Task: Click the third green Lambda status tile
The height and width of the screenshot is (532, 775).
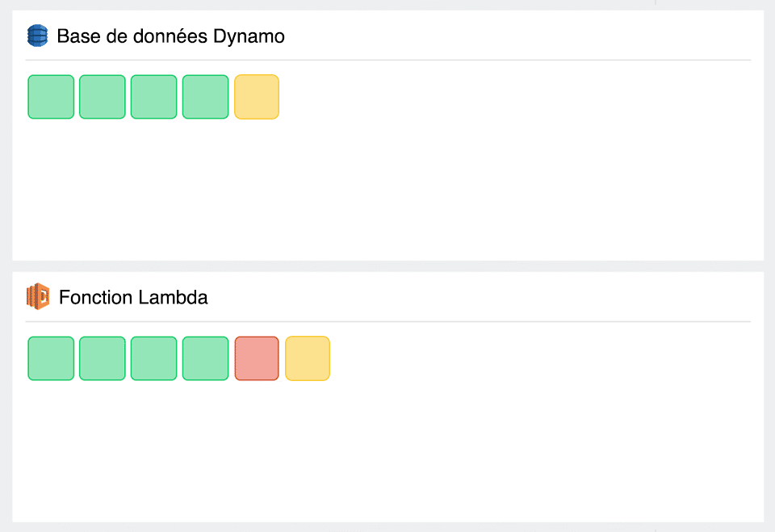Action: (x=153, y=358)
